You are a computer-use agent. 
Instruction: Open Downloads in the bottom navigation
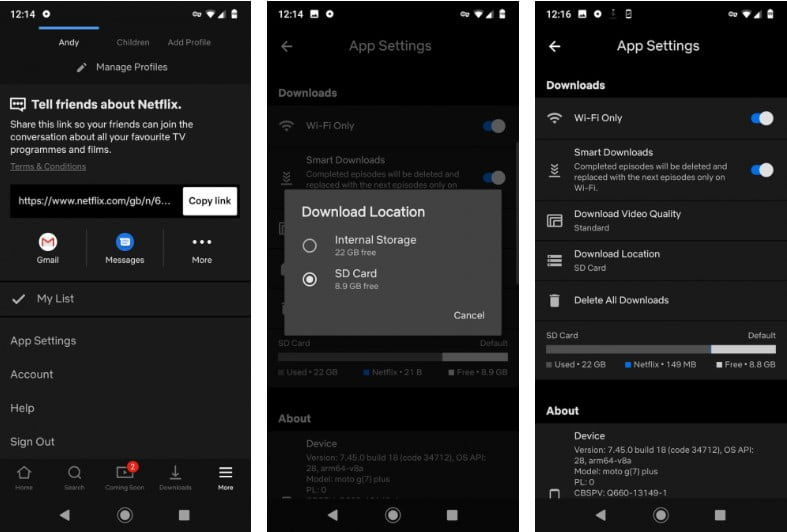tap(175, 476)
